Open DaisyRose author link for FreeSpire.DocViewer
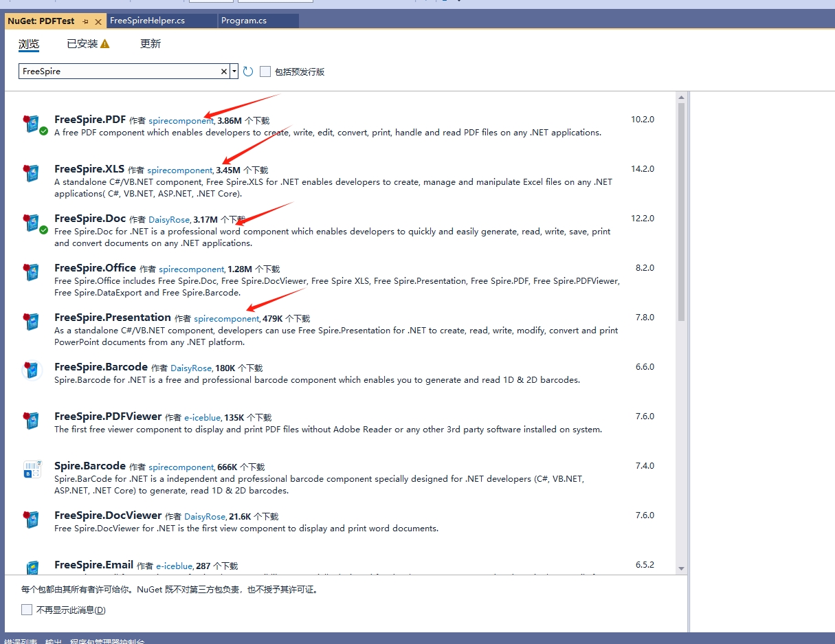The height and width of the screenshot is (644, 835). 205,517
